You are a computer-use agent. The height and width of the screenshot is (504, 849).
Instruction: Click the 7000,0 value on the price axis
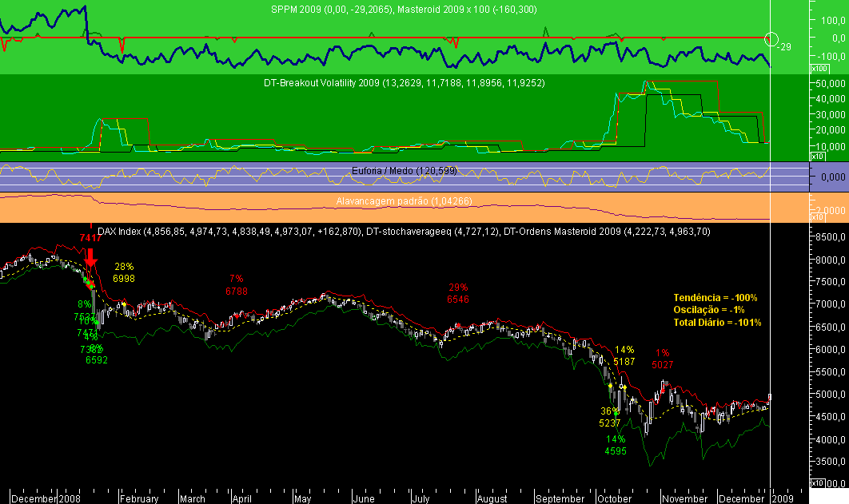coord(831,304)
